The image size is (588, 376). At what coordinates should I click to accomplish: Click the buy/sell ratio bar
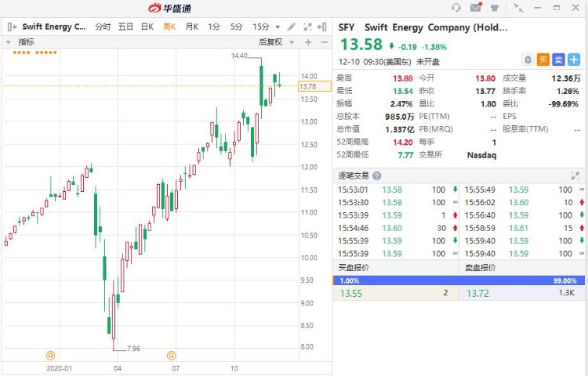pyautogui.click(x=459, y=280)
